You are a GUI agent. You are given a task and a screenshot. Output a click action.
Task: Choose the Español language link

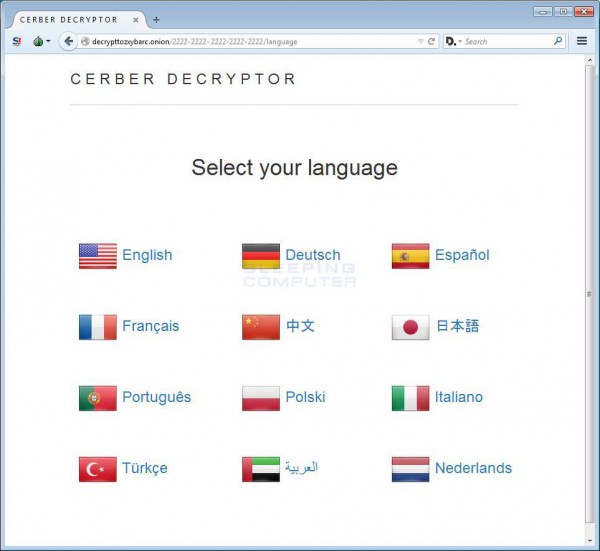point(462,255)
